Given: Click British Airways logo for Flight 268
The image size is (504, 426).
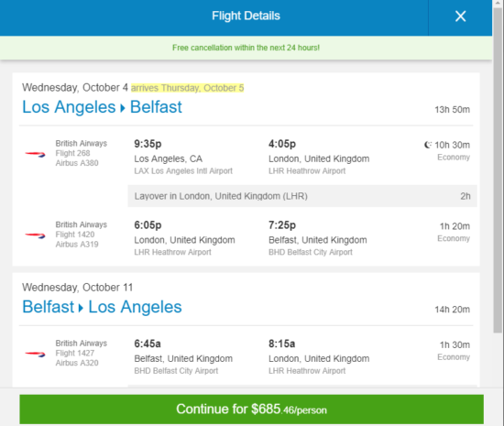Looking at the screenshot, I should (x=35, y=155).
